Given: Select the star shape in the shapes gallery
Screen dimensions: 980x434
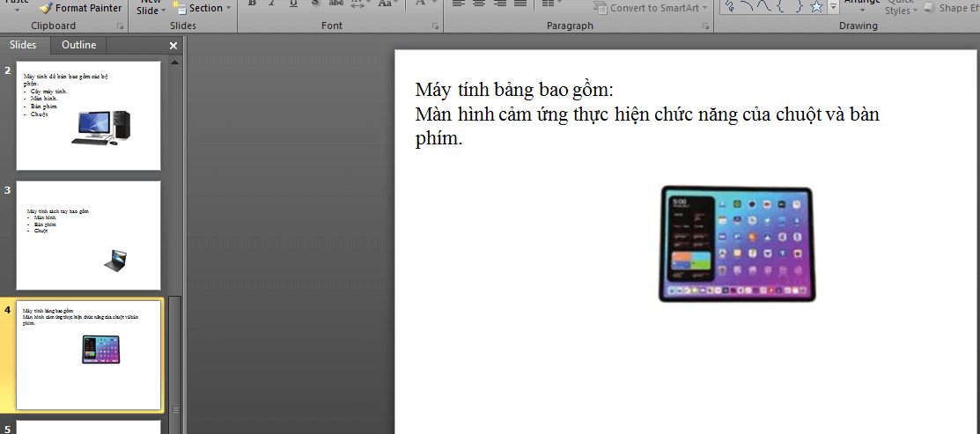Looking at the screenshot, I should [x=815, y=7].
